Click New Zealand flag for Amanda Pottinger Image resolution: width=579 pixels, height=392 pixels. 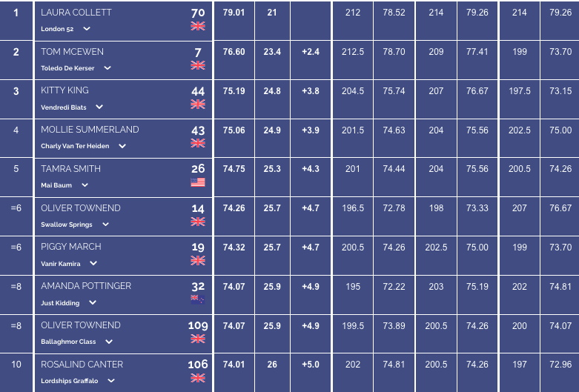coord(198,299)
